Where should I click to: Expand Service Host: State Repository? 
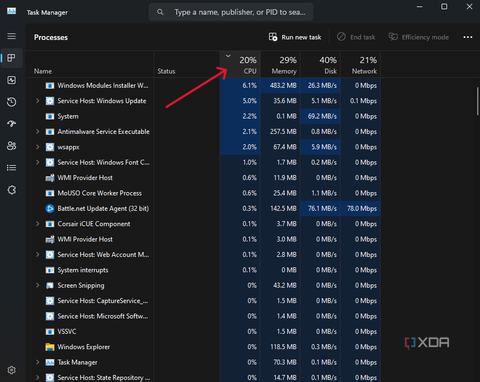[37, 378]
